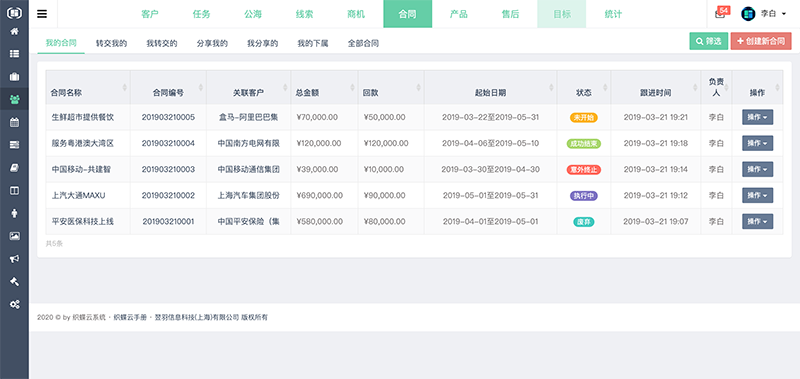The height and width of the screenshot is (379, 800).
Task: Sort by 总金额 column arrows
Action: tap(352, 88)
